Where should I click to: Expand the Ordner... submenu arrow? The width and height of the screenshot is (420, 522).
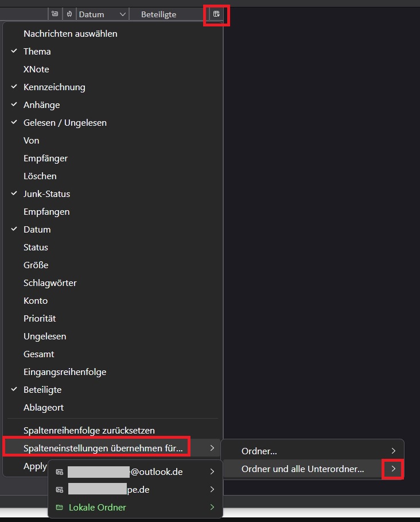[393, 451]
